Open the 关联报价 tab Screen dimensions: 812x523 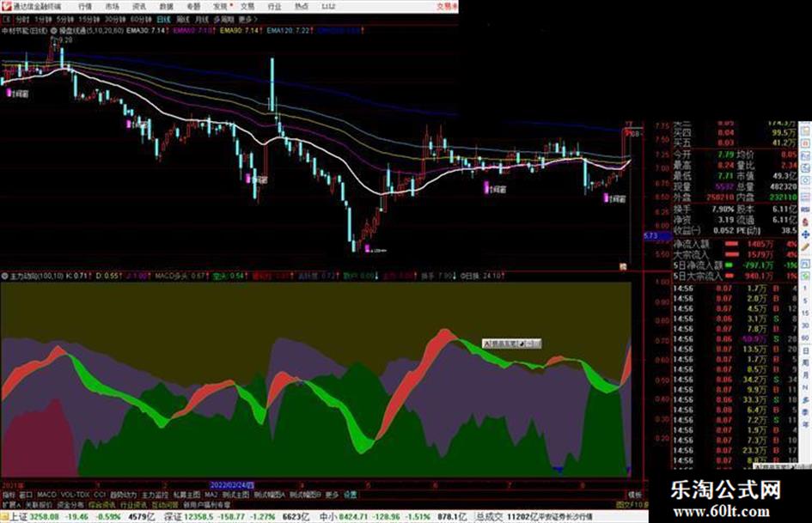[x=39, y=504]
